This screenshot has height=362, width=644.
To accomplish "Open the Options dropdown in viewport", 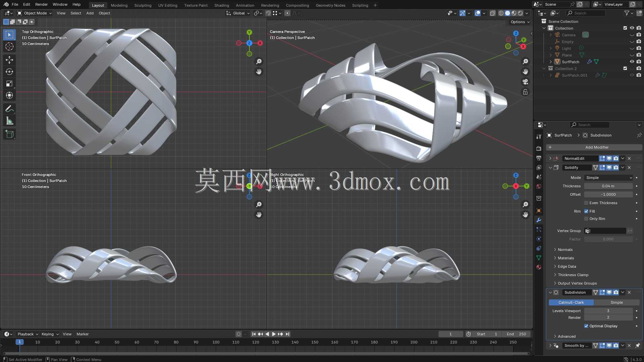I will 520,22.
